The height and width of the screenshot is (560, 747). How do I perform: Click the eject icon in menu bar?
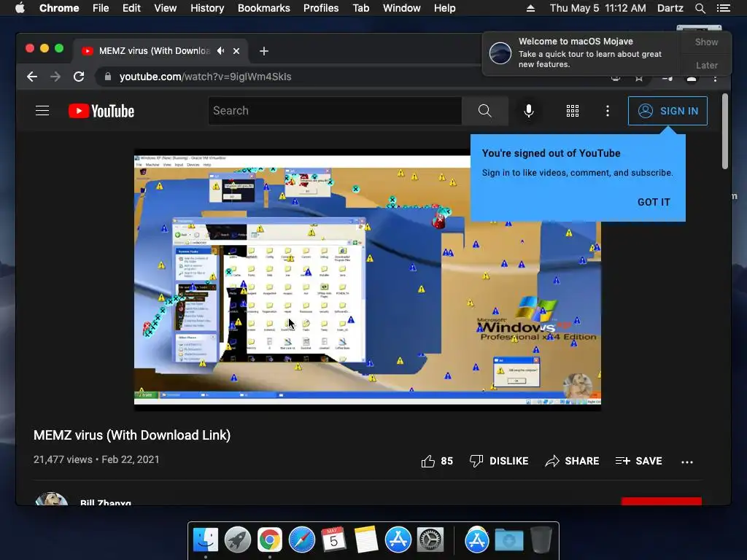click(530, 8)
